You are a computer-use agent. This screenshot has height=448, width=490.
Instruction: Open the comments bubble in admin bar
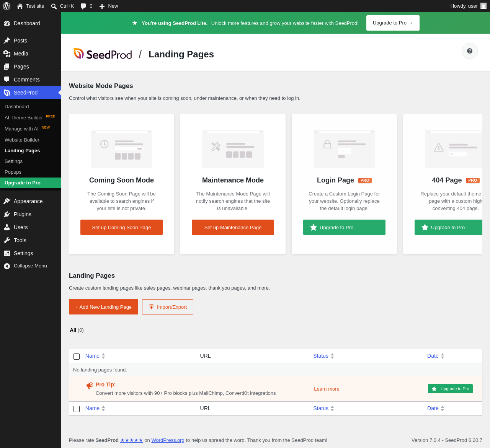83,6
